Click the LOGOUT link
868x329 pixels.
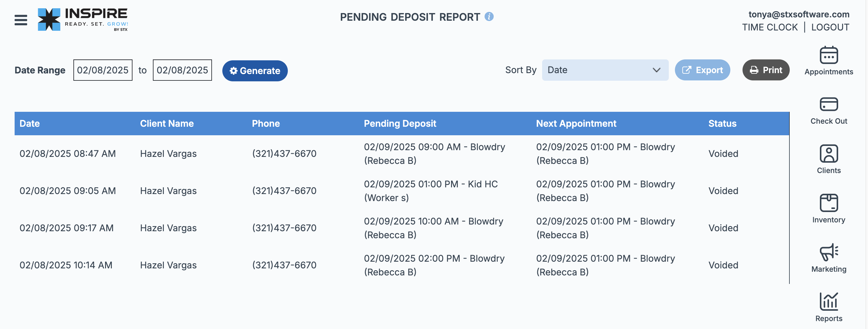[830, 27]
